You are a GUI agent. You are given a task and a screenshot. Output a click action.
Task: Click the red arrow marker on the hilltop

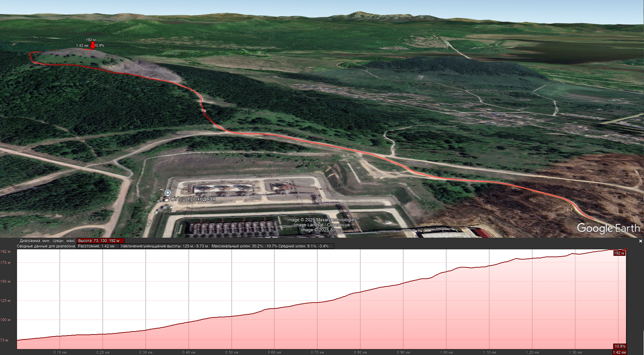pyautogui.click(x=93, y=45)
